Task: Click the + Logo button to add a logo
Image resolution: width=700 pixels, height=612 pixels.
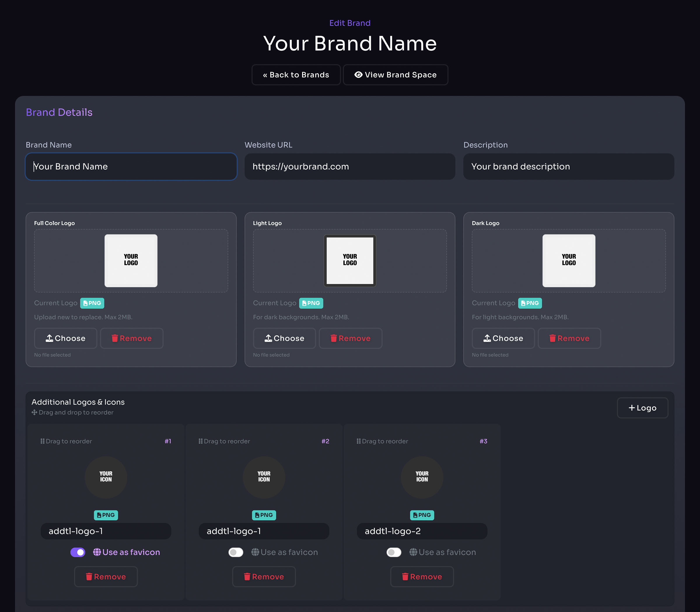Action: pyautogui.click(x=642, y=408)
